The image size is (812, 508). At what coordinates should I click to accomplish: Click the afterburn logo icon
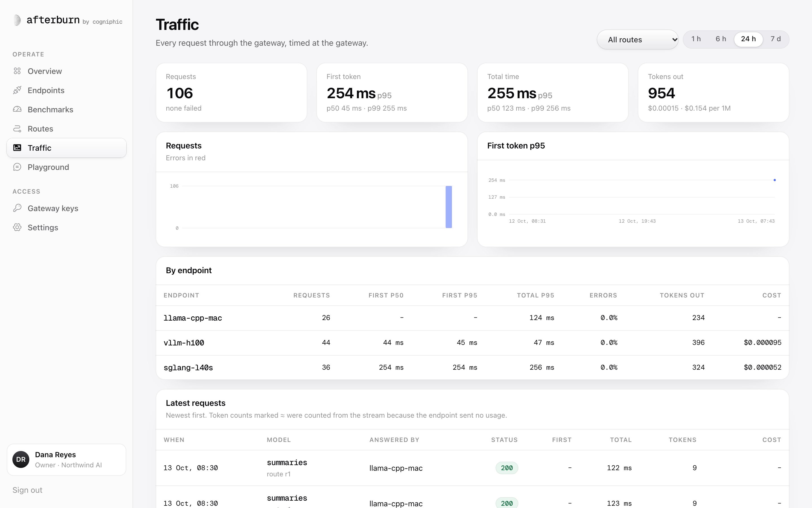(17, 20)
